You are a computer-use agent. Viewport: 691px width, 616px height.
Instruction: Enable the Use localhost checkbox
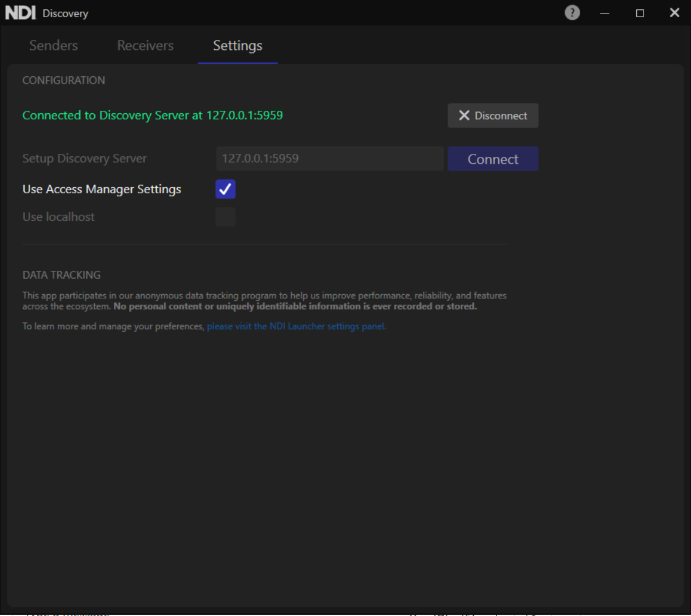click(x=225, y=217)
